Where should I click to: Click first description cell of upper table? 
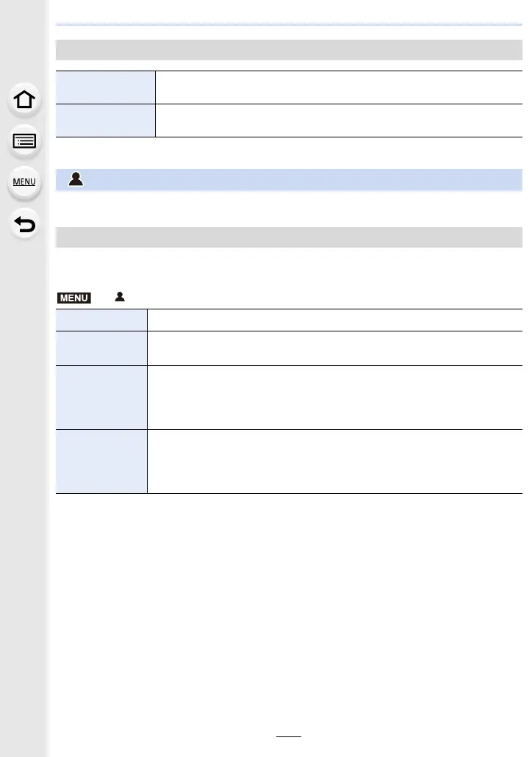pyautogui.click(x=339, y=87)
